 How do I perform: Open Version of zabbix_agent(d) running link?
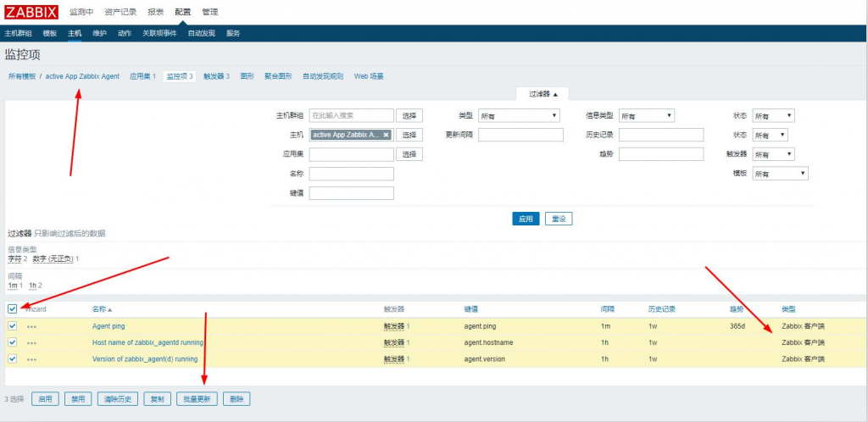point(145,359)
